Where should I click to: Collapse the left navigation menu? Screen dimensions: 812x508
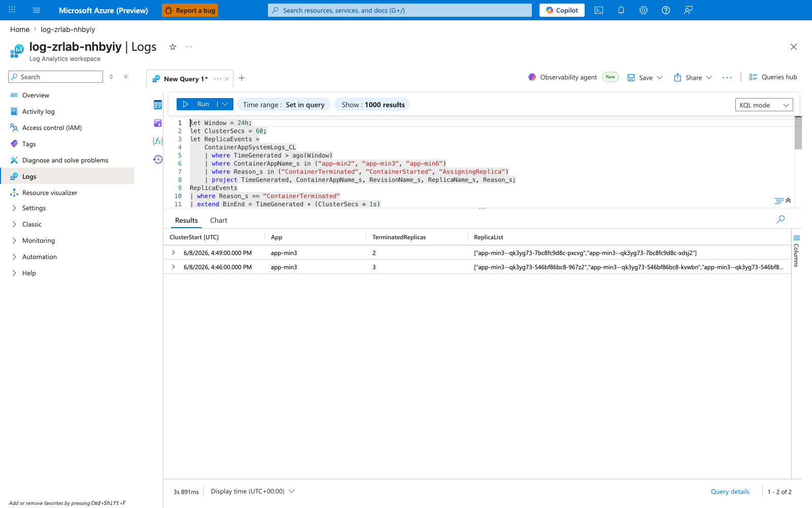[x=126, y=77]
